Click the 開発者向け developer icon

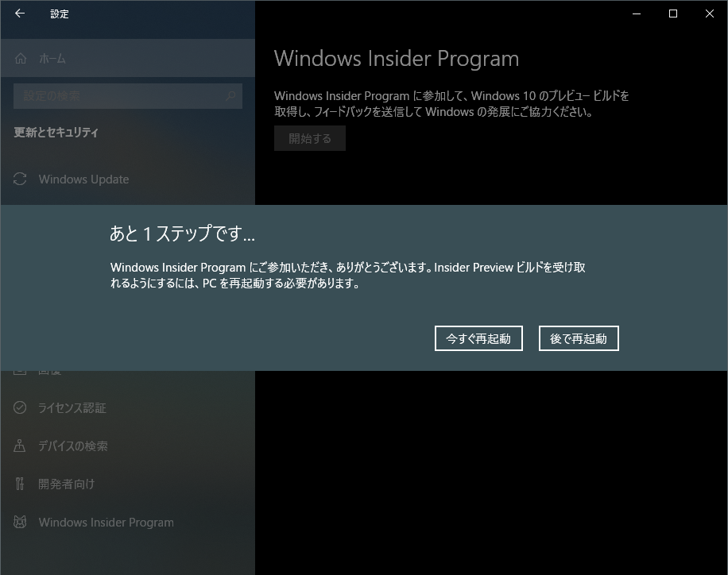tap(19, 484)
